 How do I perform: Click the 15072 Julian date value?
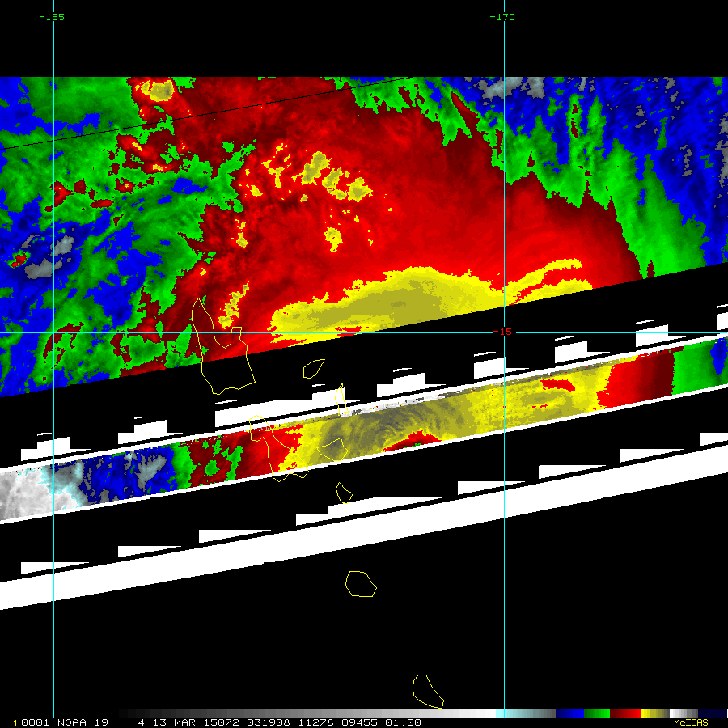tap(221, 722)
